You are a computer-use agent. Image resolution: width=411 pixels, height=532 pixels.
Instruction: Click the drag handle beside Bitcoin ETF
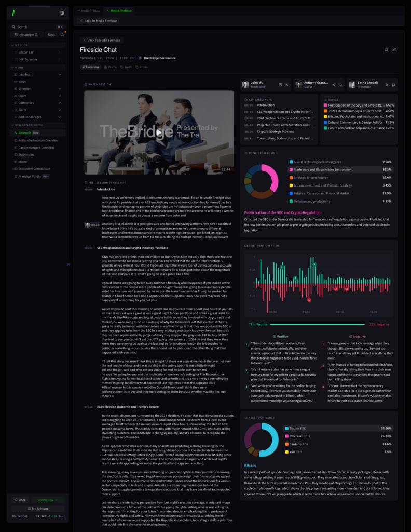tap(16, 52)
